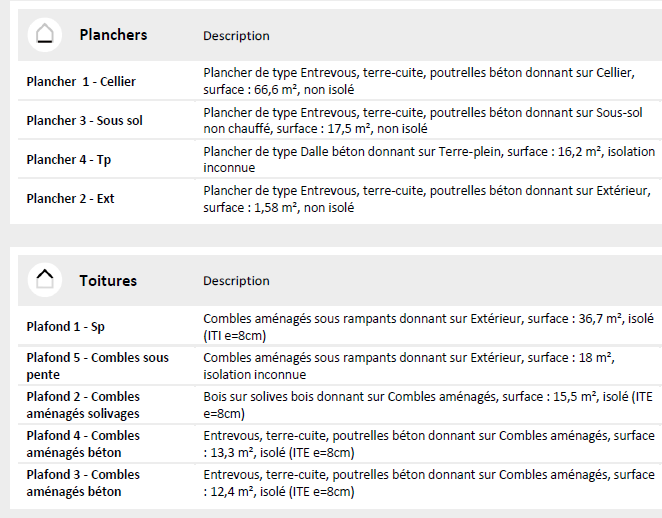The image size is (662, 518).
Task: Select the Toitures section heading
Action: coord(108,281)
